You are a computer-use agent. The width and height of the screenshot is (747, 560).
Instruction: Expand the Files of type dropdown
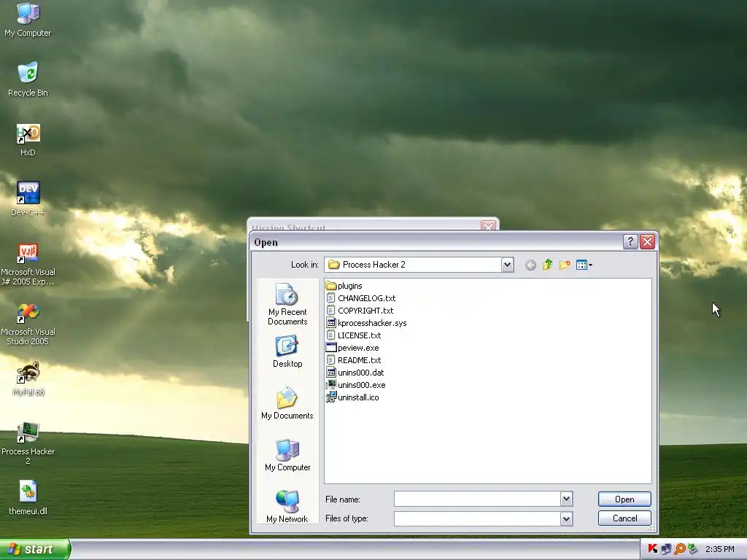[566, 518]
